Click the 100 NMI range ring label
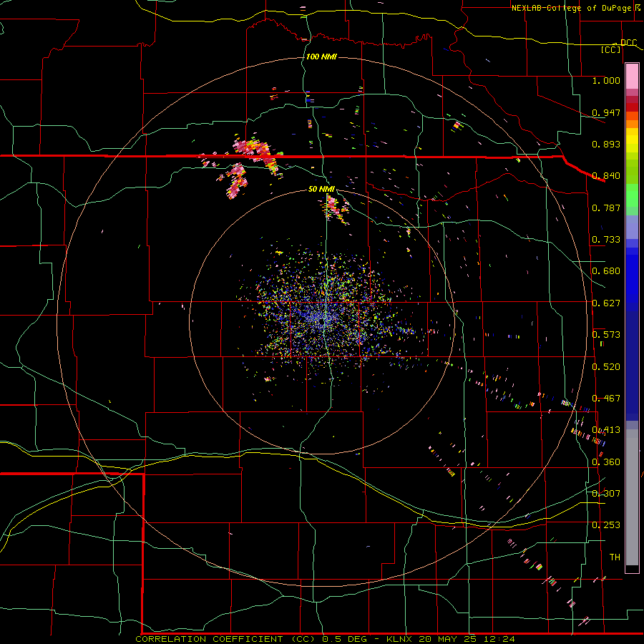 point(321,57)
